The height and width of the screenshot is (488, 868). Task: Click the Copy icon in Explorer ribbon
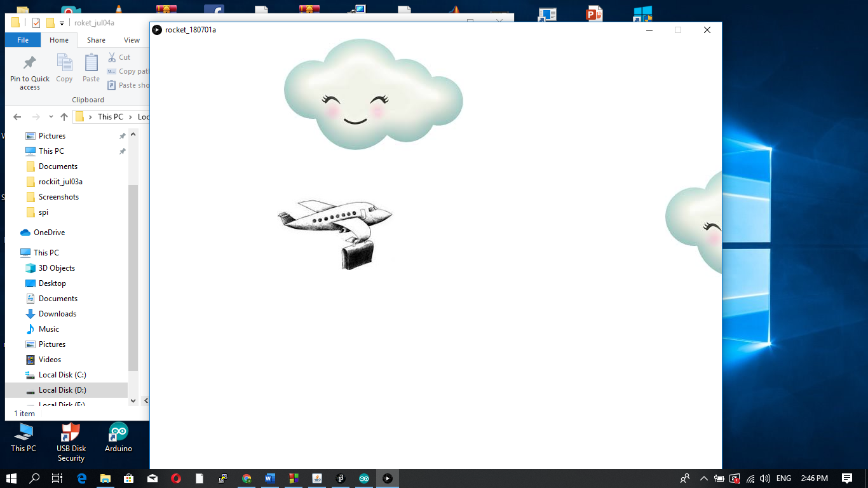click(x=64, y=68)
